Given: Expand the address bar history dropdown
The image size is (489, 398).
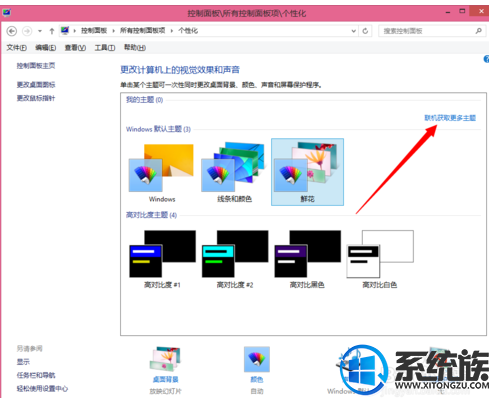Looking at the screenshot, I should (354, 31).
